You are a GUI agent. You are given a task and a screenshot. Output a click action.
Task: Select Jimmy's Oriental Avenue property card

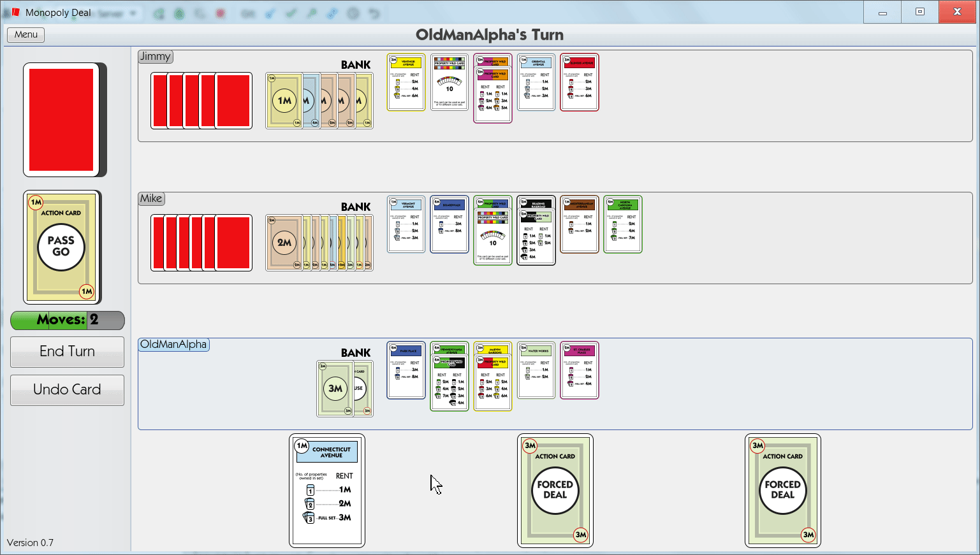[x=536, y=82]
